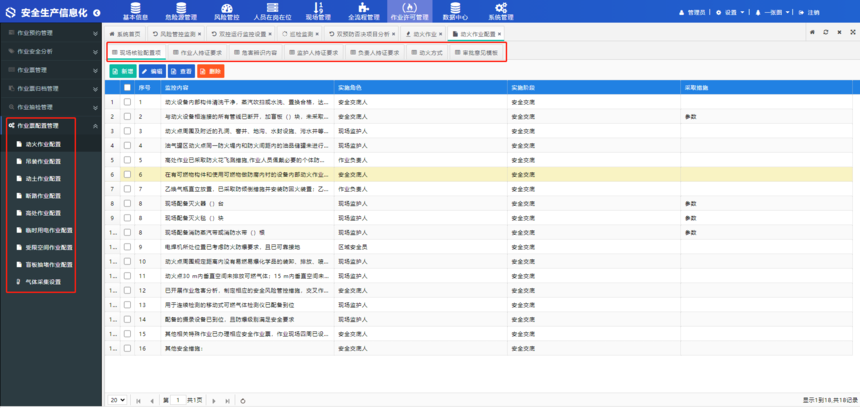
Task: Open the 系统管理 gears icon
Action: [x=501, y=11]
